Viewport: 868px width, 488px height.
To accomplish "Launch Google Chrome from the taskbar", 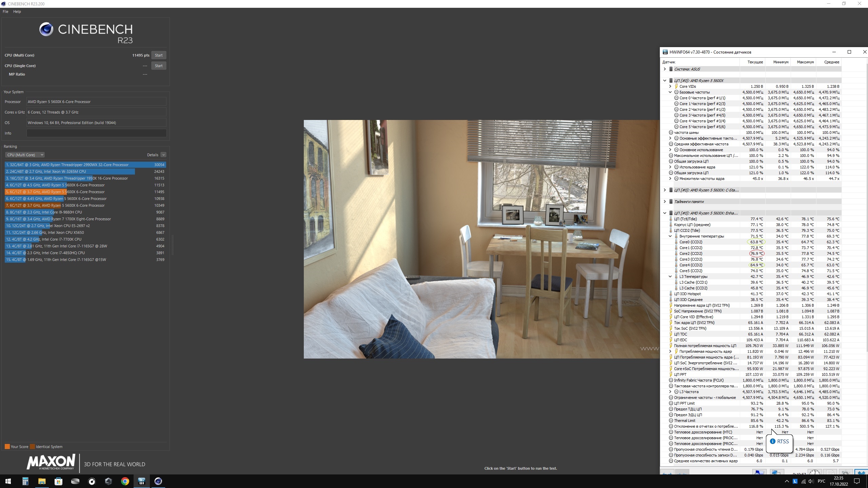I will 125,481.
